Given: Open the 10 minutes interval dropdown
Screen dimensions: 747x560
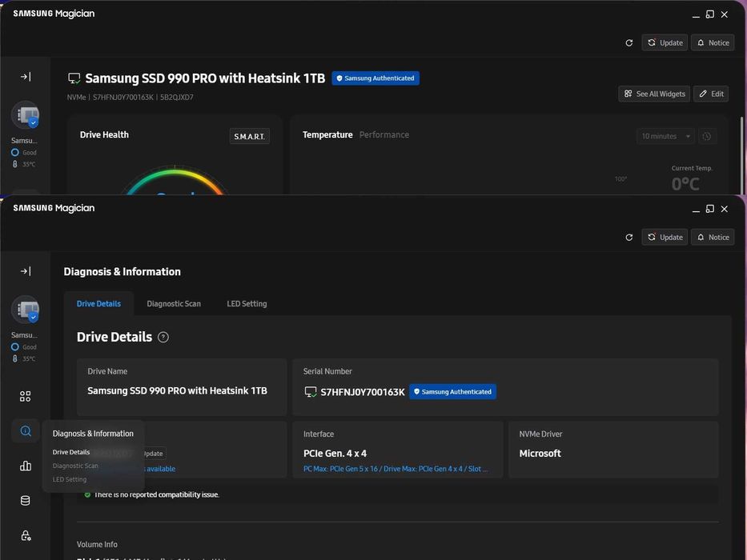Looking at the screenshot, I should tap(665, 136).
